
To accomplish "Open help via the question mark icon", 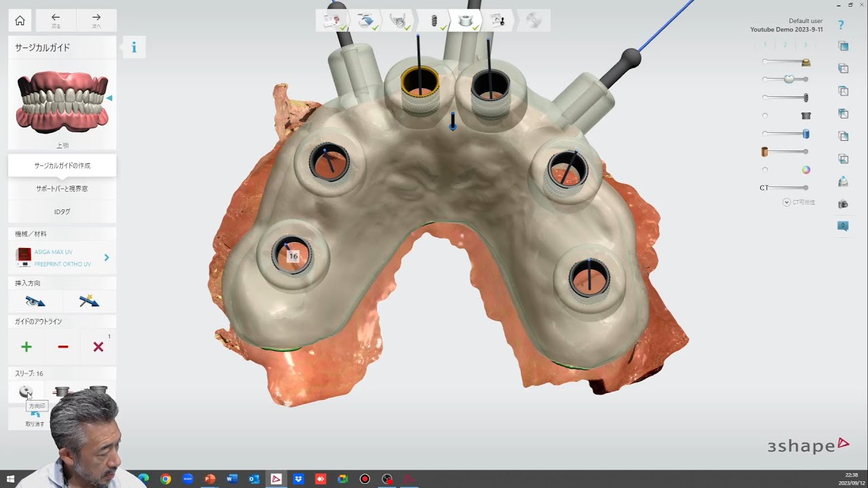I will click(x=841, y=25).
